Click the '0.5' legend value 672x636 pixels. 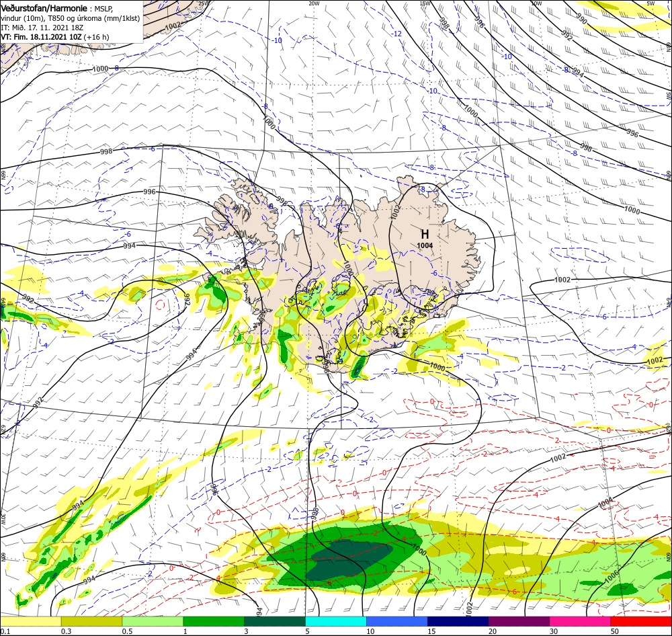coord(127,631)
